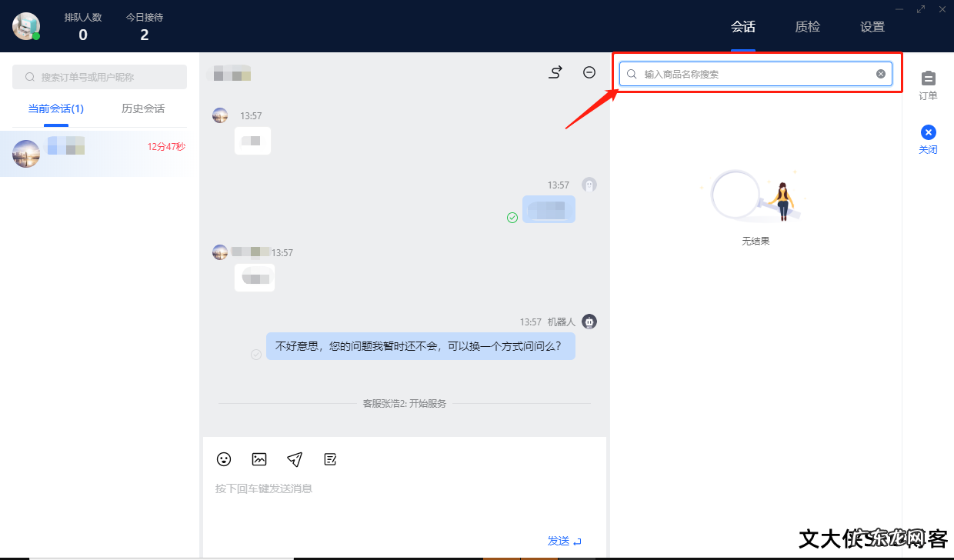Select the 会话 tab in the top bar
This screenshot has height=560, width=954.
pyautogui.click(x=743, y=26)
